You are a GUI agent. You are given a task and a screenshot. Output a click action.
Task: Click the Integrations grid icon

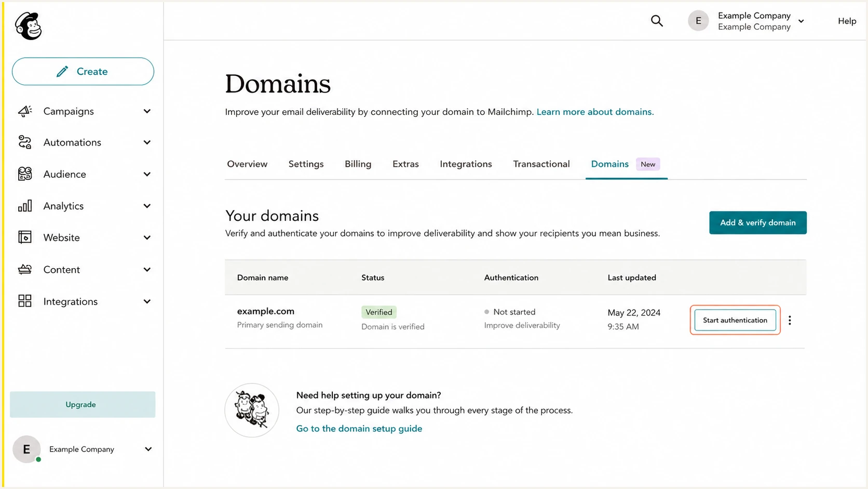click(x=25, y=301)
